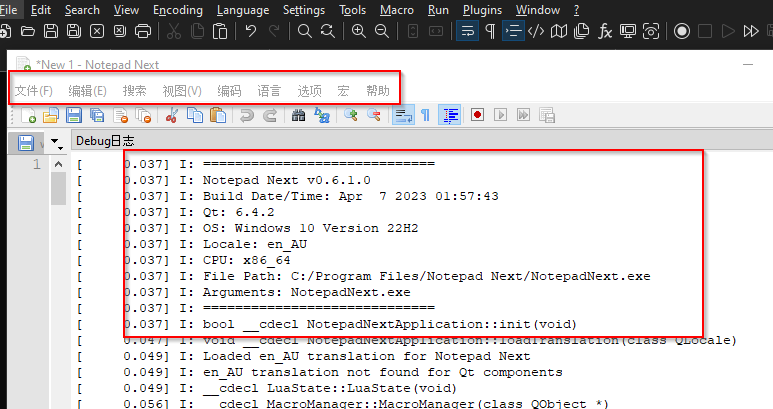Open the 视图(V) menu in Notepad Next
This screenshot has width=773, height=409.
182,91
